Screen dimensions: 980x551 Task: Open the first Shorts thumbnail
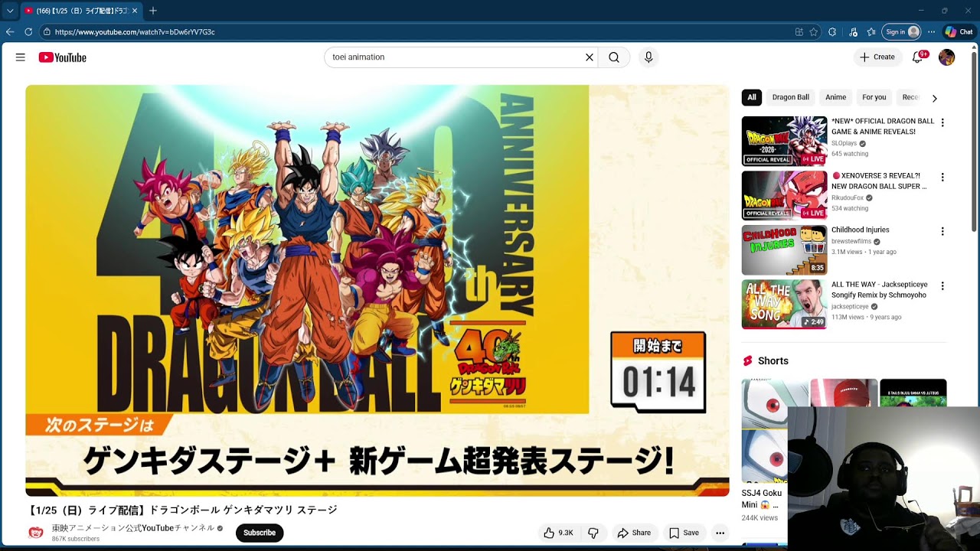tap(775, 430)
